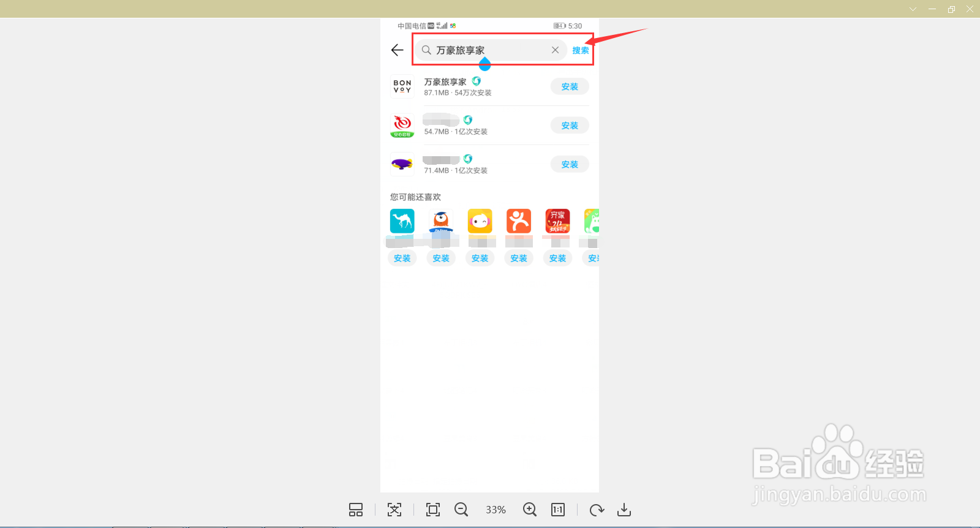Click 54.7MB · 1亿次安装 text
The height and width of the screenshot is (528, 980).
click(x=456, y=132)
